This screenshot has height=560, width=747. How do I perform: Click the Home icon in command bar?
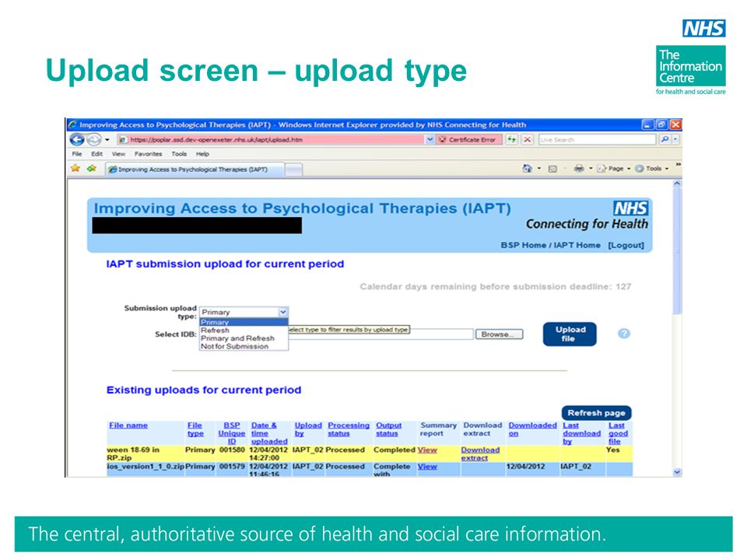pos(527,168)
